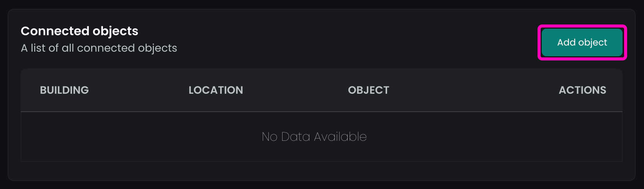
Task: Add a new connected object
Action: tap(582, 42)
